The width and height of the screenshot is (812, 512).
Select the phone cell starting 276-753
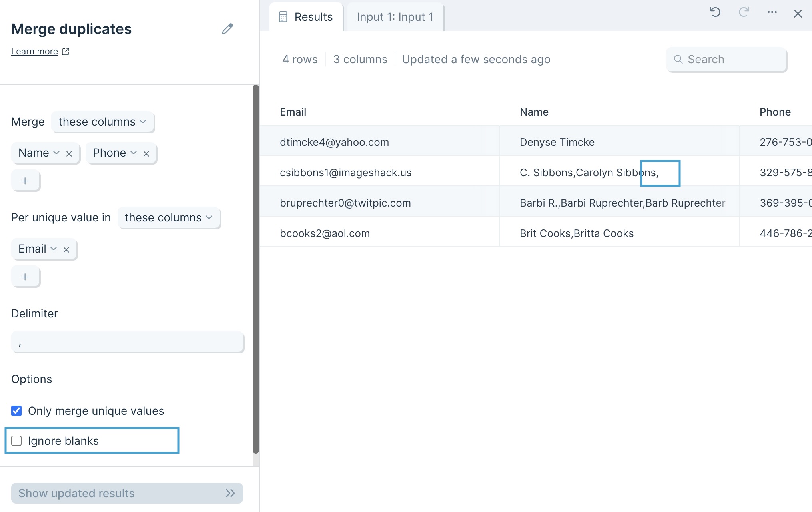pyautogui.click(x=776, y=141)
